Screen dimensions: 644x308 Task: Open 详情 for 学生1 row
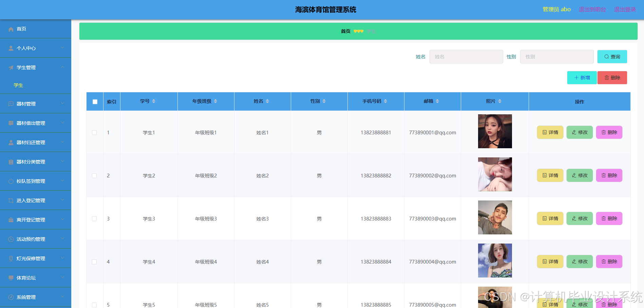pyautogui.click(x=550, y=132)
